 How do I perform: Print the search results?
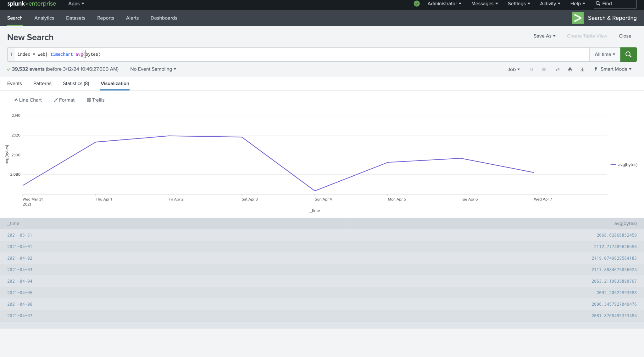(x=570, y=69)
